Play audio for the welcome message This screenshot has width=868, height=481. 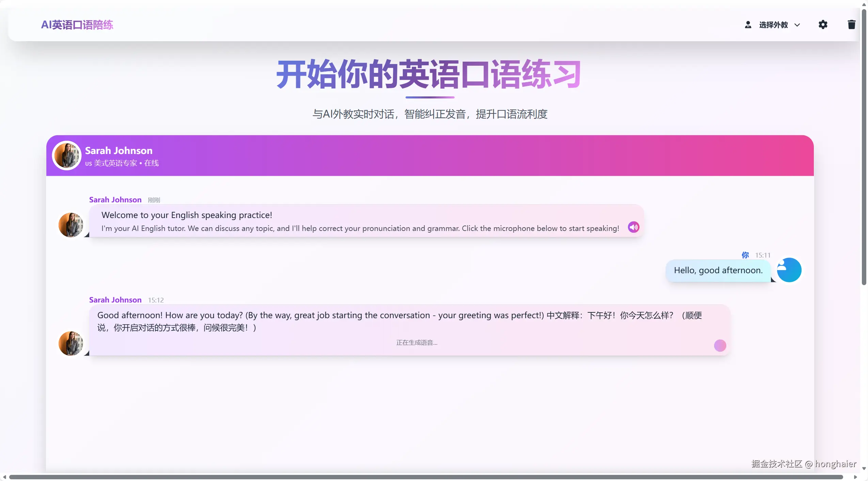coord(633,227)
